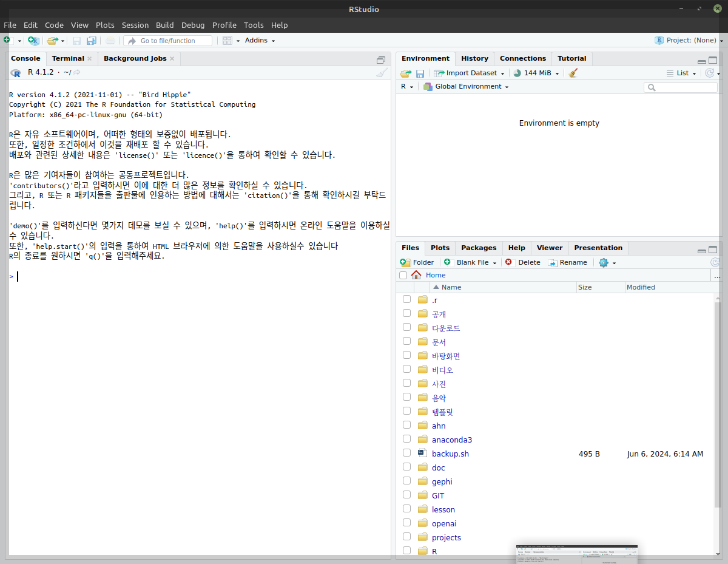Image resolution: width=728 pixels, height=564 pixels.
Task: Click the new Folder button
Action: pos(417,262)
